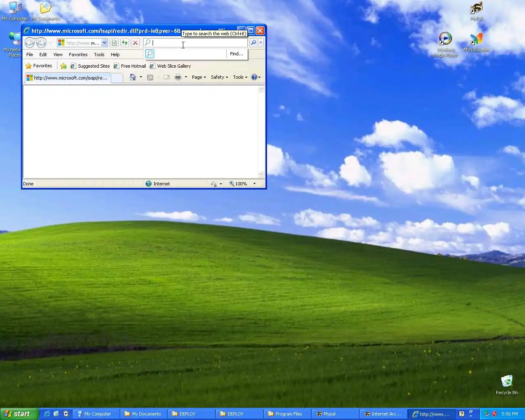
Task: Toggle the Compatibility View button
Action: click(114, 43)
